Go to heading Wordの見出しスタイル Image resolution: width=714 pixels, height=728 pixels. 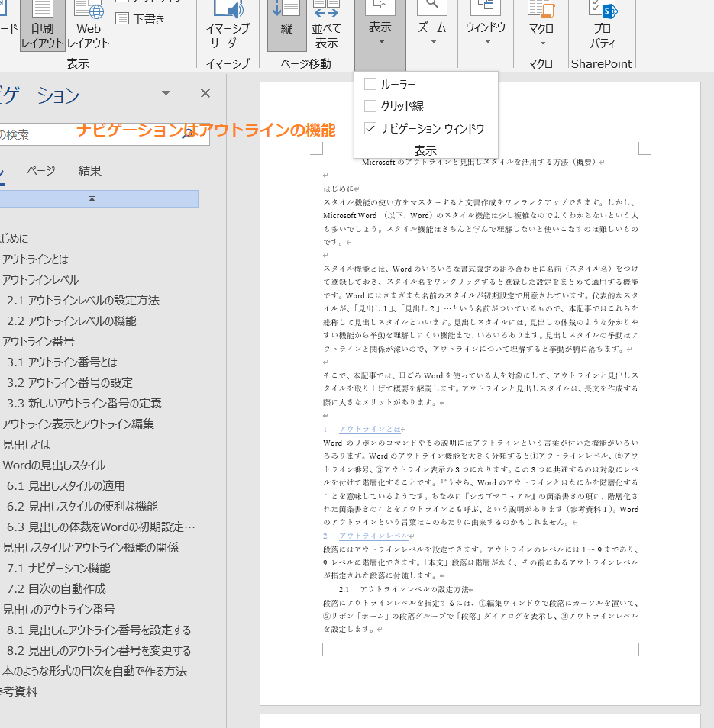tap(54, 465)
